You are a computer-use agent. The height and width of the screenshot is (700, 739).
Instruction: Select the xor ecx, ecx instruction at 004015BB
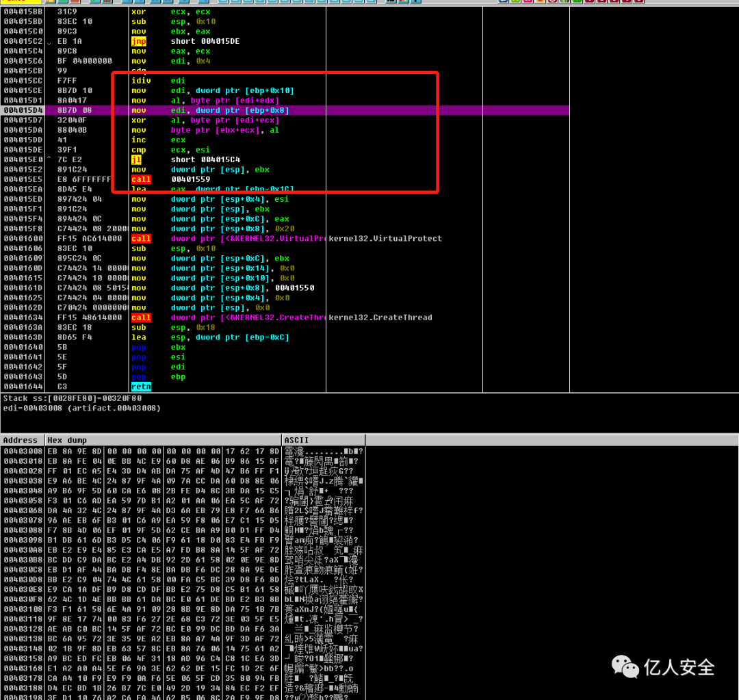(x=170, y=12)
